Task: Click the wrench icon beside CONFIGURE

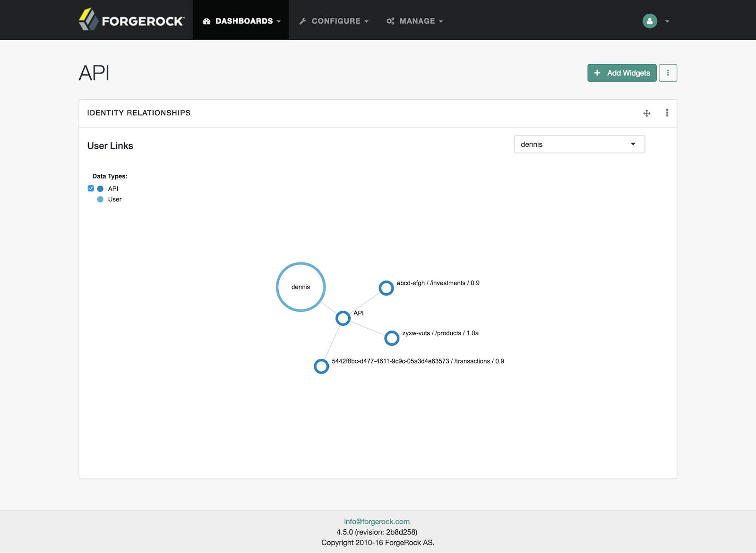Action: tap(302, 21)
